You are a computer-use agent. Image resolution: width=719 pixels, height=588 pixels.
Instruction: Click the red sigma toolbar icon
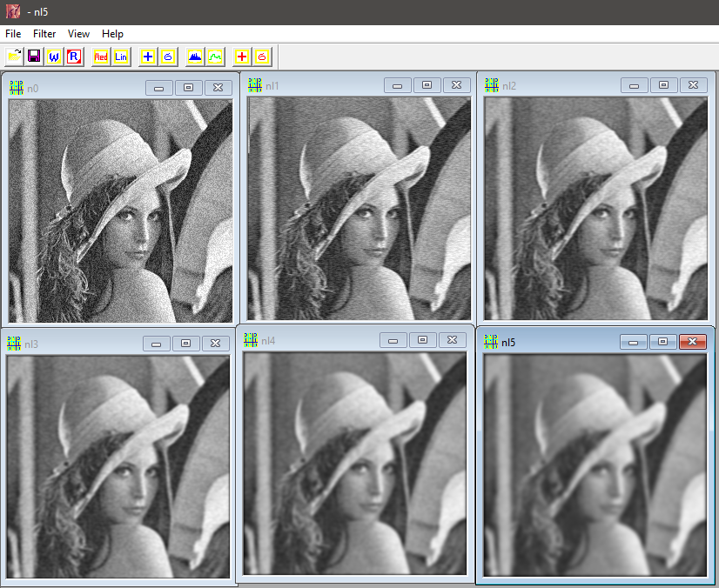point(262,57)
